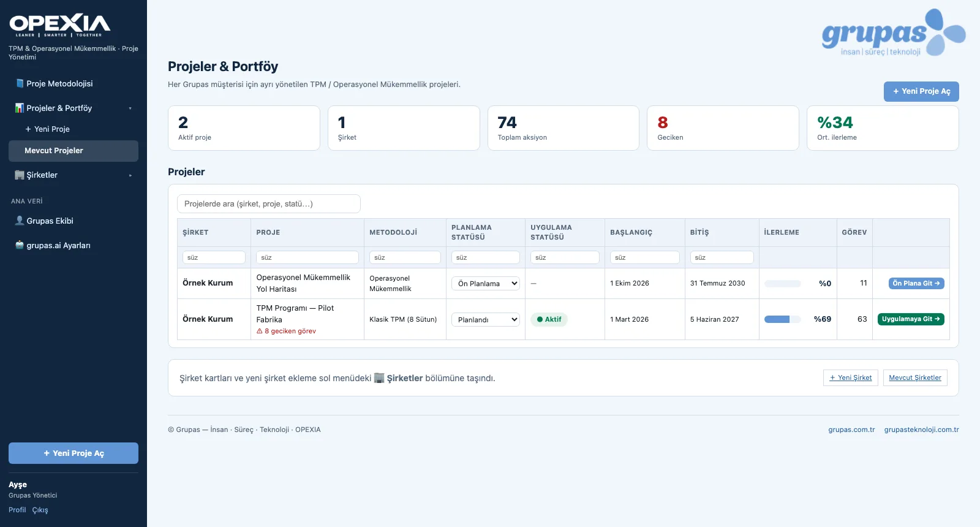Click the Aktif status badge
Viewport: 980px width, 527px height.
(x=549, y=319)
